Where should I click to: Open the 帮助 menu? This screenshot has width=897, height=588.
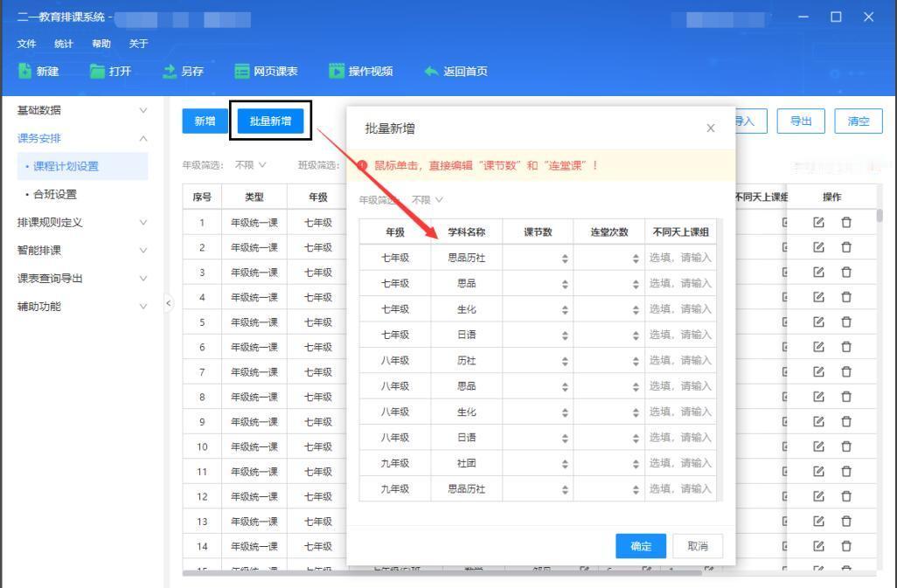(x=101, y=44)
